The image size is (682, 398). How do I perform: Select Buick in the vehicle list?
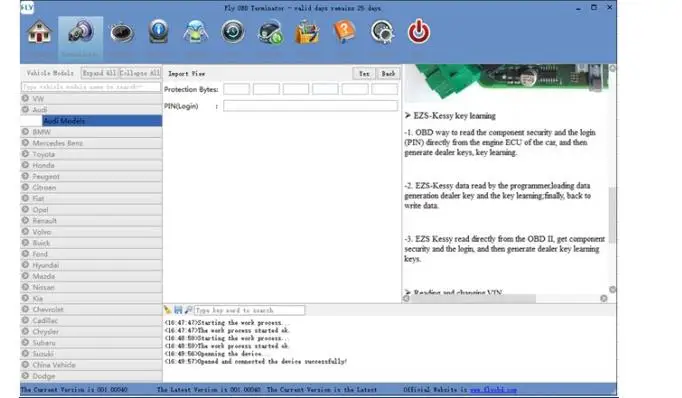click(91, 243)
